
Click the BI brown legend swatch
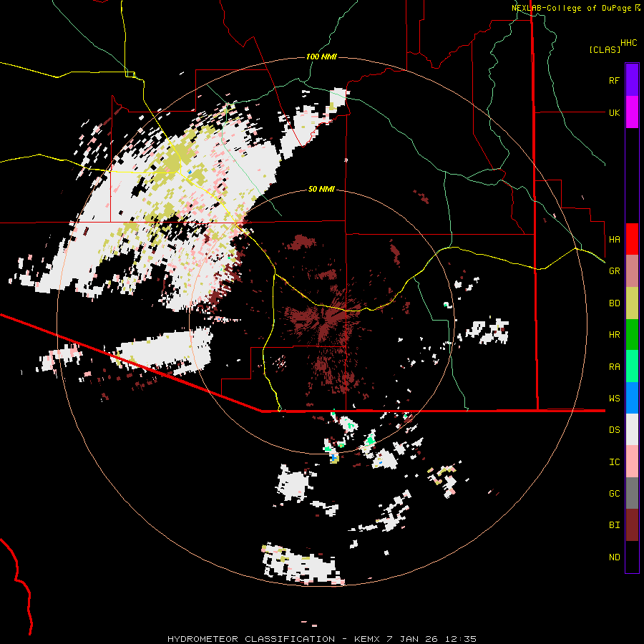tap(632, 525)
